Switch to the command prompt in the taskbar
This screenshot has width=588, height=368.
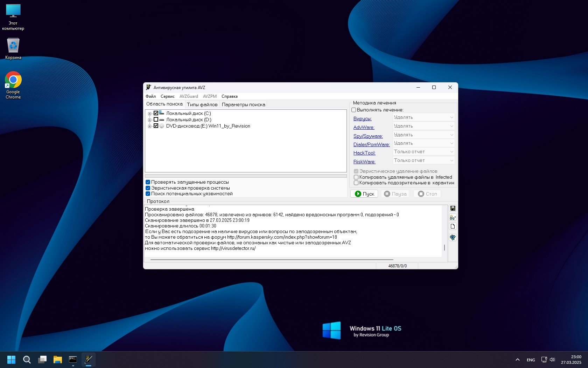coord(73,360)
